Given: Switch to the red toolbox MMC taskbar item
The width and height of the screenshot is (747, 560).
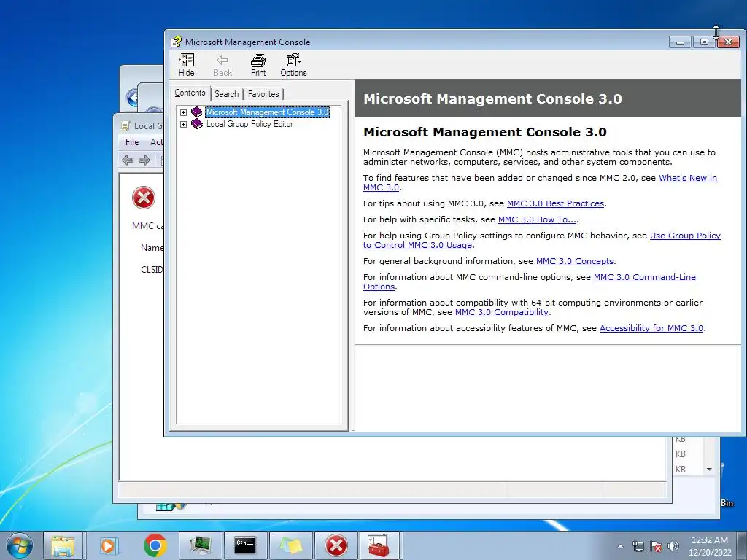Looking at the screenshot, I should coord(380,545).
